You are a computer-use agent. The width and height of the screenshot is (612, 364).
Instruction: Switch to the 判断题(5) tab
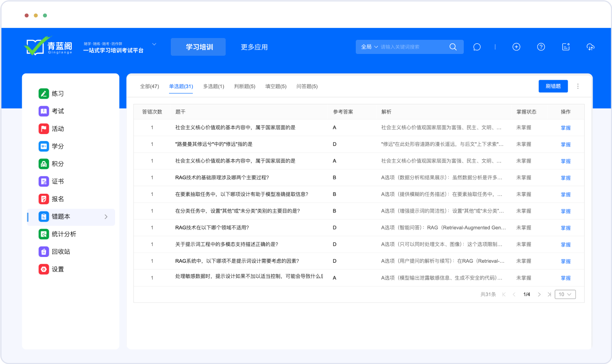point(245,86)
